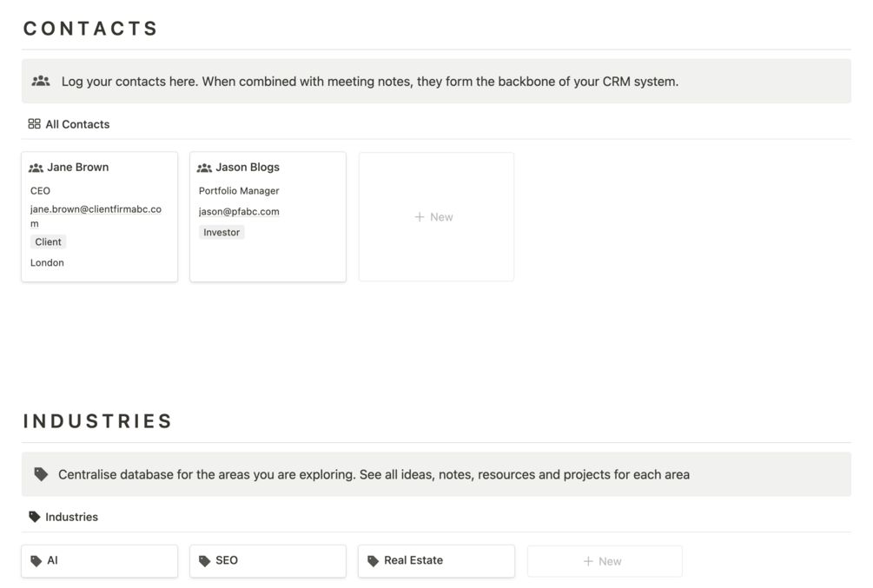This screenshot has width=873, height=588.
Task: Click the people icon on Jason Blogs card
Action: tap(205, 168)
